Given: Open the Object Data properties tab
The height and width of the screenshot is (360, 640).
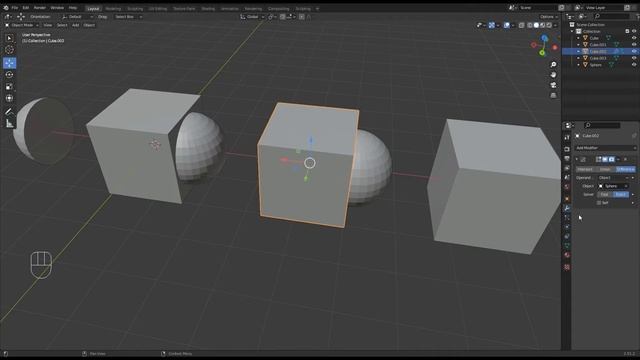Looking at the screenshot, I should [x=567, y=245].
